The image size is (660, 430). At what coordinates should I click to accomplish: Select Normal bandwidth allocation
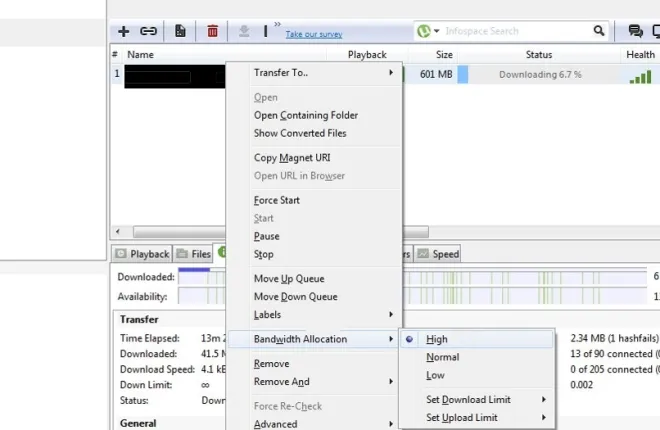(442, 357)
